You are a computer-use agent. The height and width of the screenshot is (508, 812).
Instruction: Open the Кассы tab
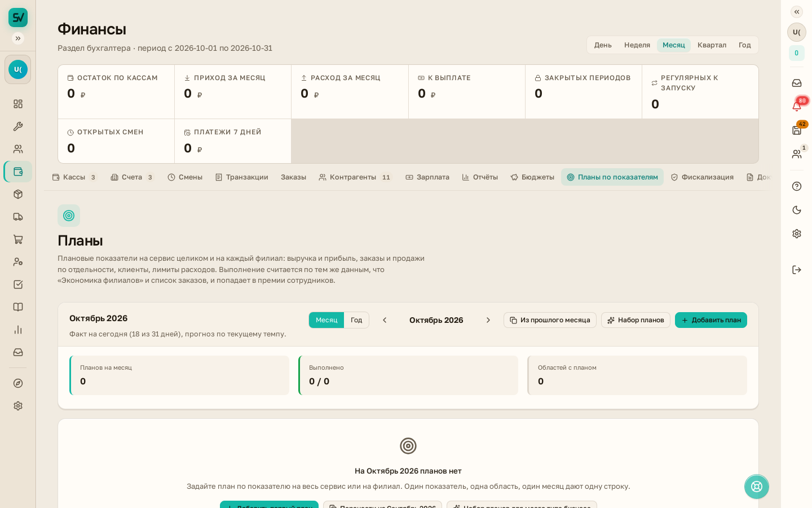click(74, 177)
